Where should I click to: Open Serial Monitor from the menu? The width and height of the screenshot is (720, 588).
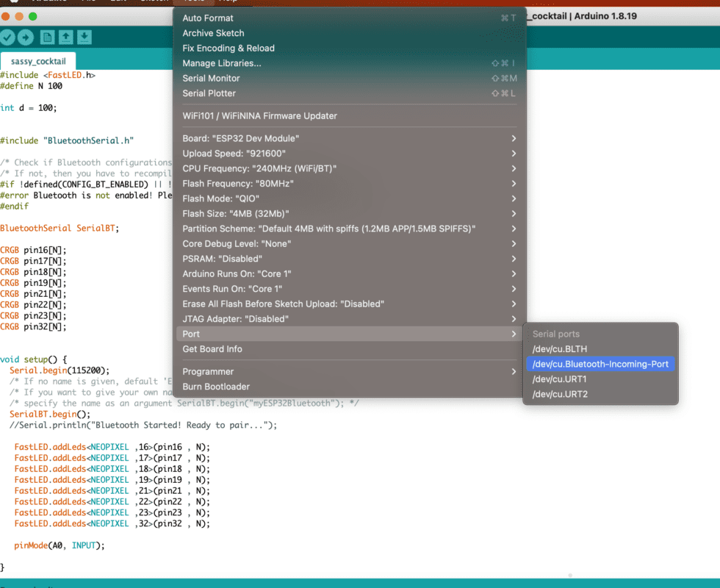click(211, 78)
